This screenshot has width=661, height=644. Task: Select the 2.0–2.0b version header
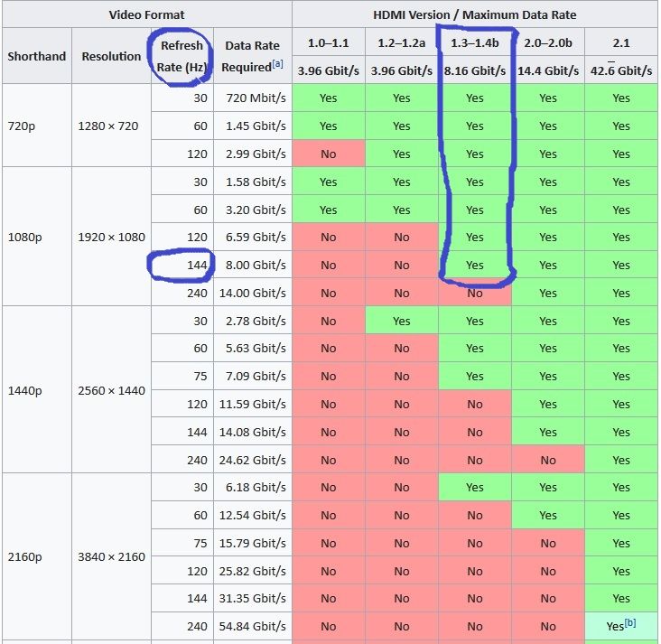[x=548, y=42]
